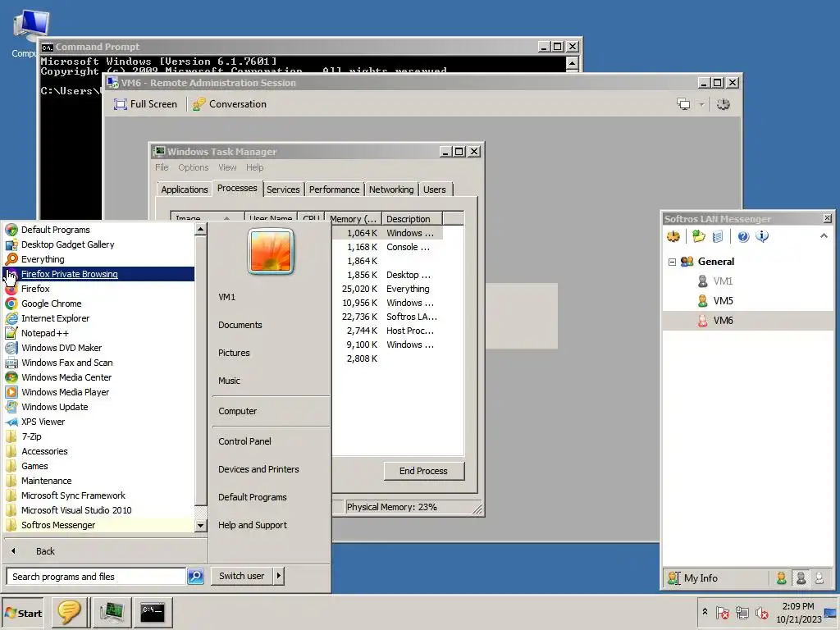This screenshot has height=630, width=840.
Task: Open Firefox Private Browsing
Action: click(x=99, y=274)
